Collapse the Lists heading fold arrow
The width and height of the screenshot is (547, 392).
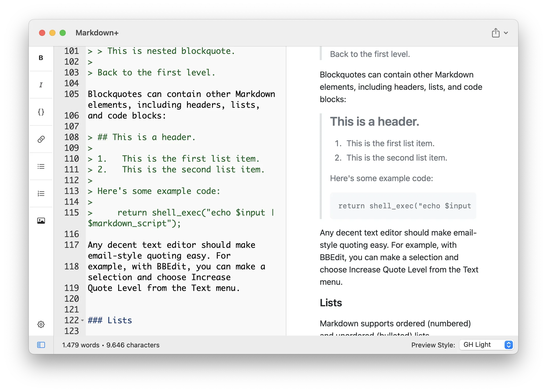tap(82, 320)
